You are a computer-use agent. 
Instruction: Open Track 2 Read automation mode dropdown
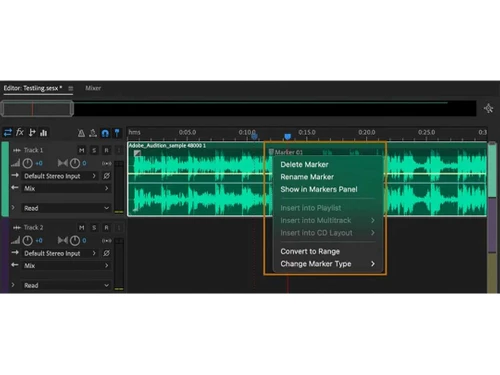66,286
